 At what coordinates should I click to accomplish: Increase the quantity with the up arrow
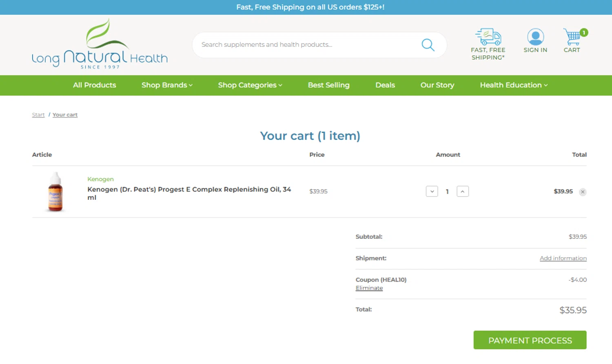click(463, 191)
